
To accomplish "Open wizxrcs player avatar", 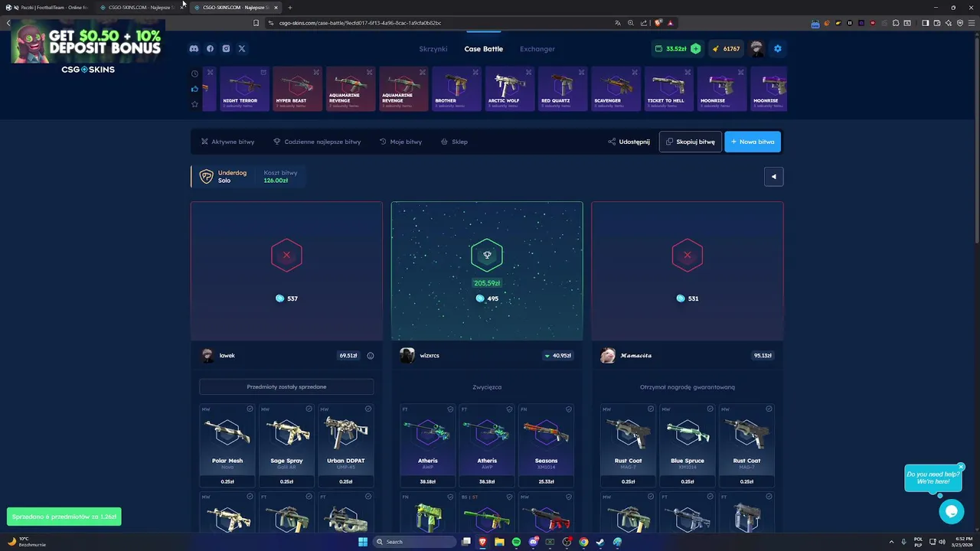I will point(407,355).
